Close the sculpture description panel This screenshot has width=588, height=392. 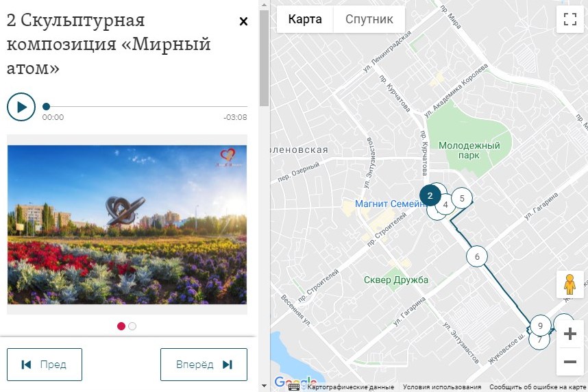pyautogui.click(x=243, y=21)
